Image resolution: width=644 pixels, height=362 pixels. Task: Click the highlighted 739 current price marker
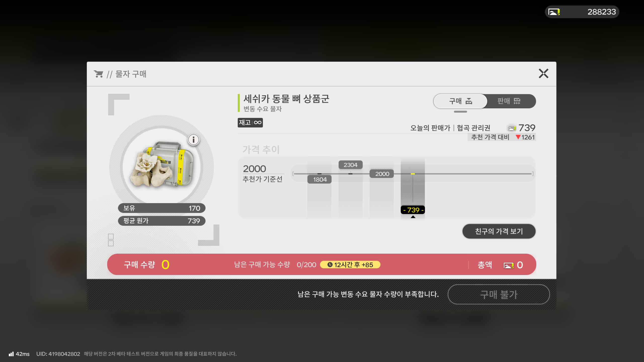[x=413, y=210]
